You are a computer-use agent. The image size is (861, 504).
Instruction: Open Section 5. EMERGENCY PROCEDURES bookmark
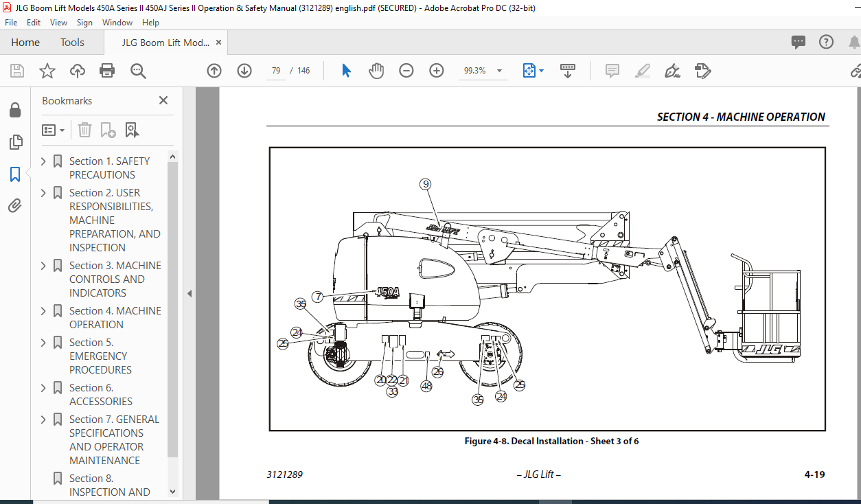click(100, 356)
